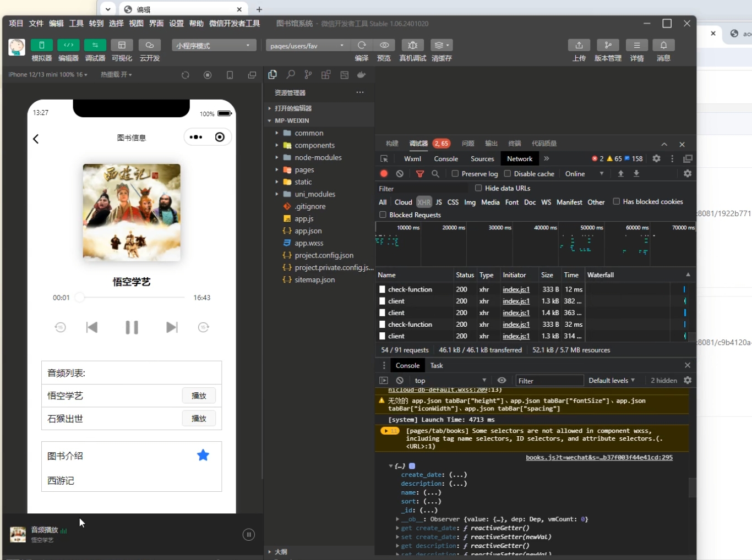This screenshot has width=752, height=560.
Task: Open the pages/users/fav page path dropdown
Action: (x=308, y=46)
